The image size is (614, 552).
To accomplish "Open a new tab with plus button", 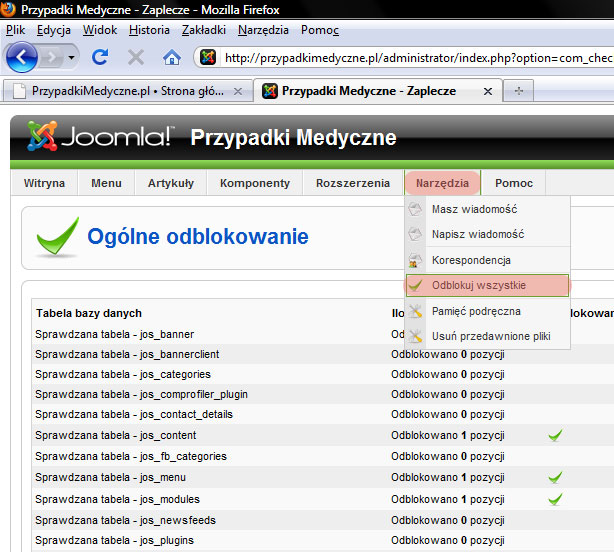I will 518,91.
